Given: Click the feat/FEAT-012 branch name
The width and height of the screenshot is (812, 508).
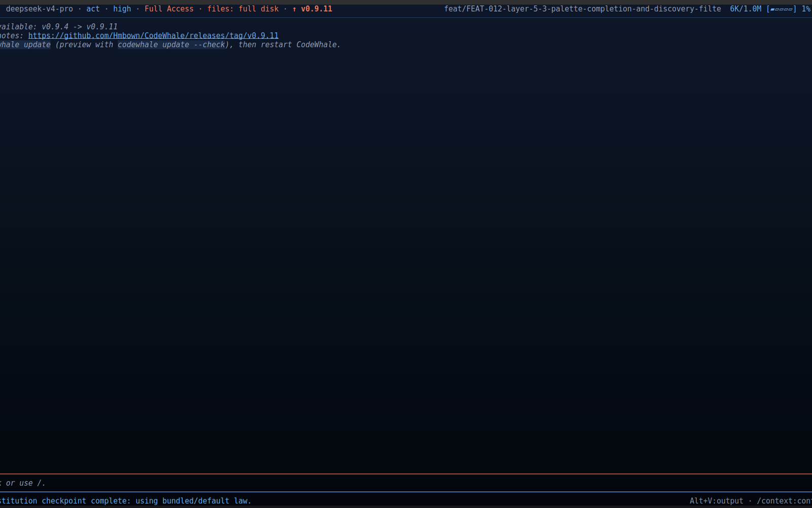Looking at the screenshot, I should [583, 9].
